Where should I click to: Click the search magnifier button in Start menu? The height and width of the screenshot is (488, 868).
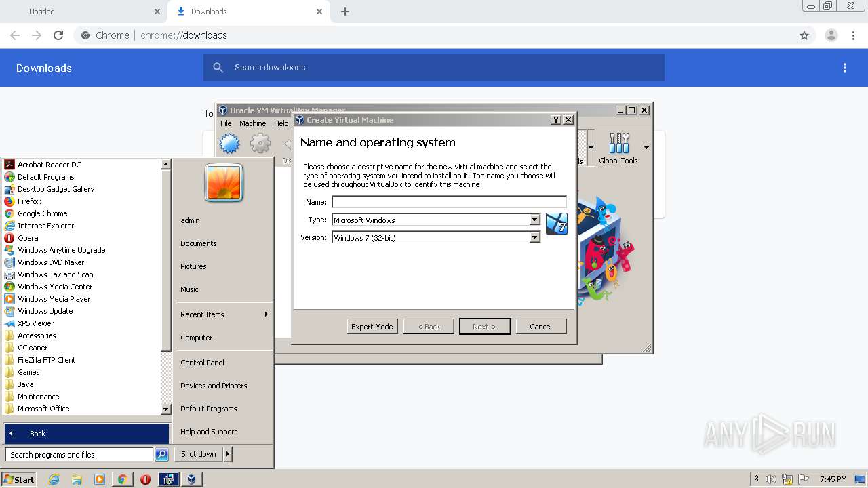161,455
